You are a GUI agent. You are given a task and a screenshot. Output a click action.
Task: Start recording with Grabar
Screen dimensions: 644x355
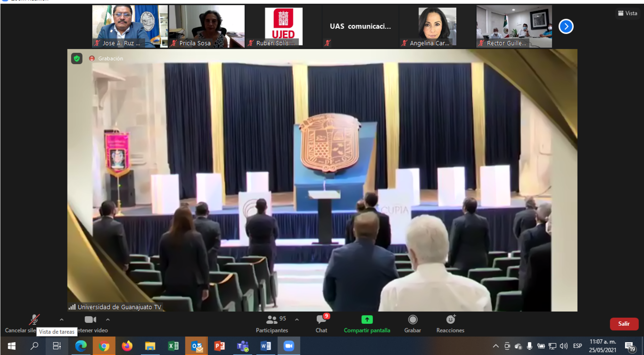pos(413,323)
